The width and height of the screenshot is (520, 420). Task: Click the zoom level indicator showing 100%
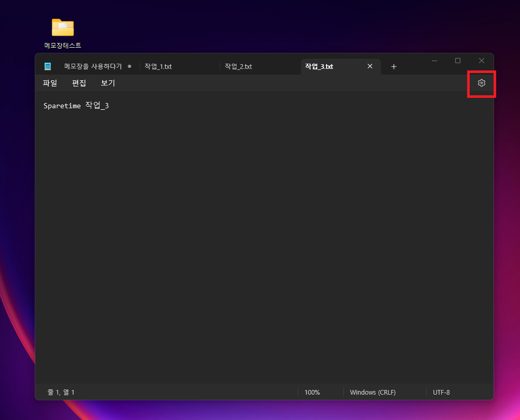tap(312, 392)
